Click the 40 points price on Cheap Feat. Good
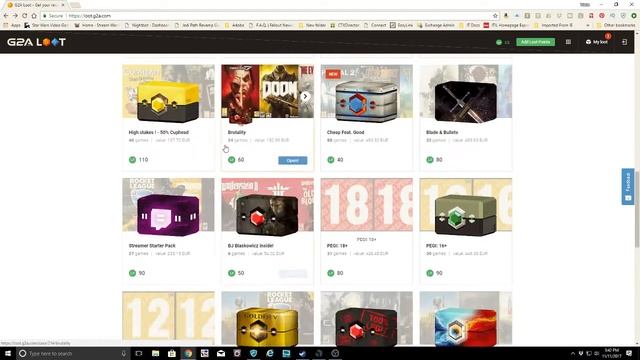Screen dimensions: 640x360 pyautogui.click(x=336, y=160)
